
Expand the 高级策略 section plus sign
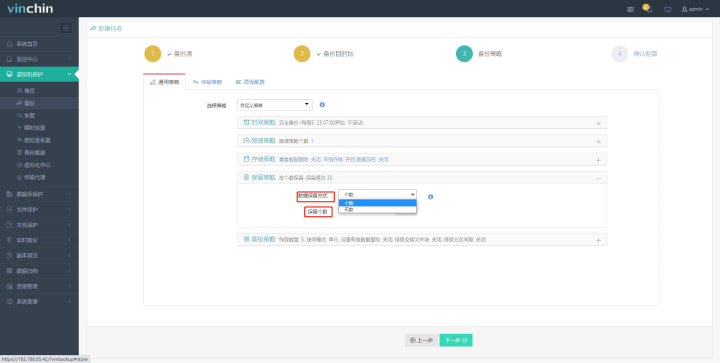pyautogui.click(x=598, y=240)
